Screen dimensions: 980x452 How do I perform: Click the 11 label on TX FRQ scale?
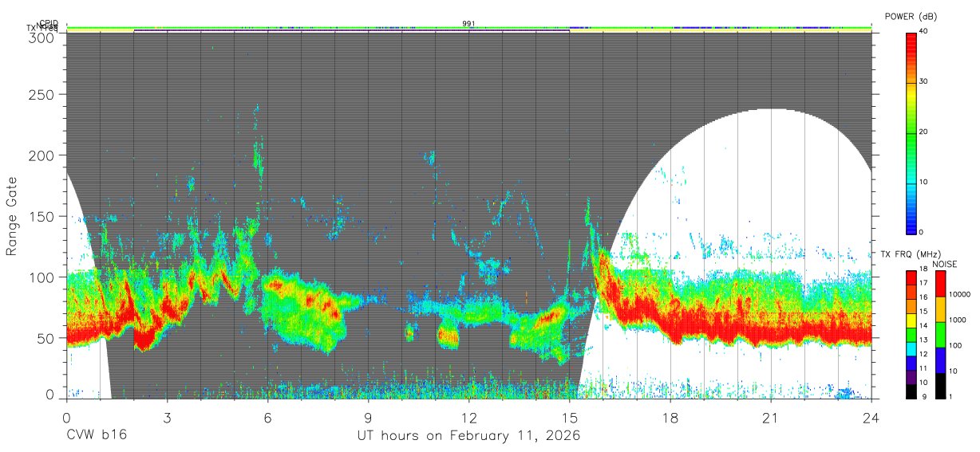click(x=923, y=368)
